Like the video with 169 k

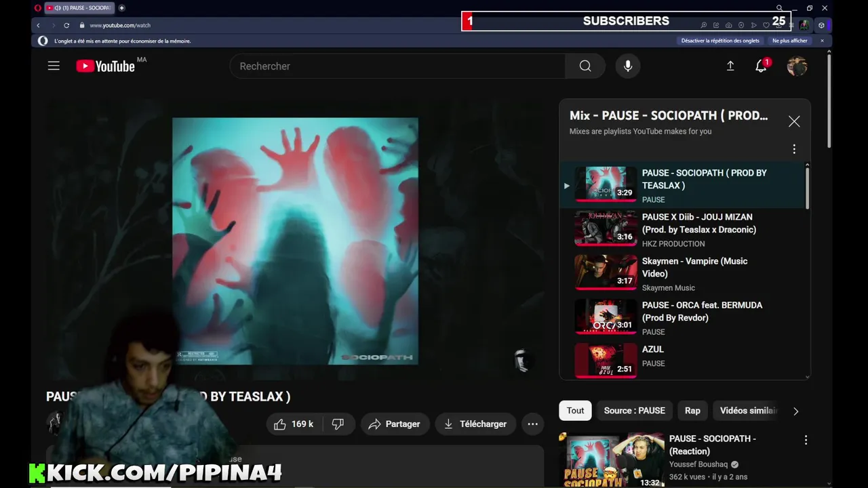coord(294,424)
